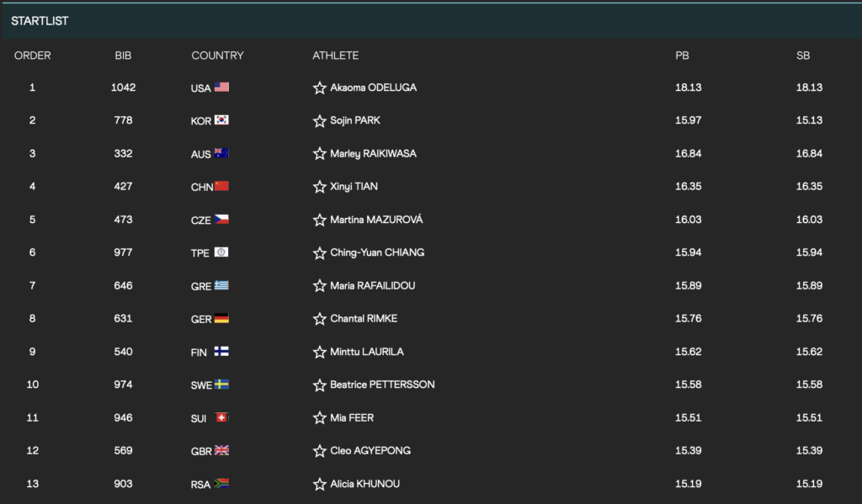This screenshot has height=504, width=862.
Task: Open Beatrice PETTERSSON's athlete page
Action: tap(382, 385)
